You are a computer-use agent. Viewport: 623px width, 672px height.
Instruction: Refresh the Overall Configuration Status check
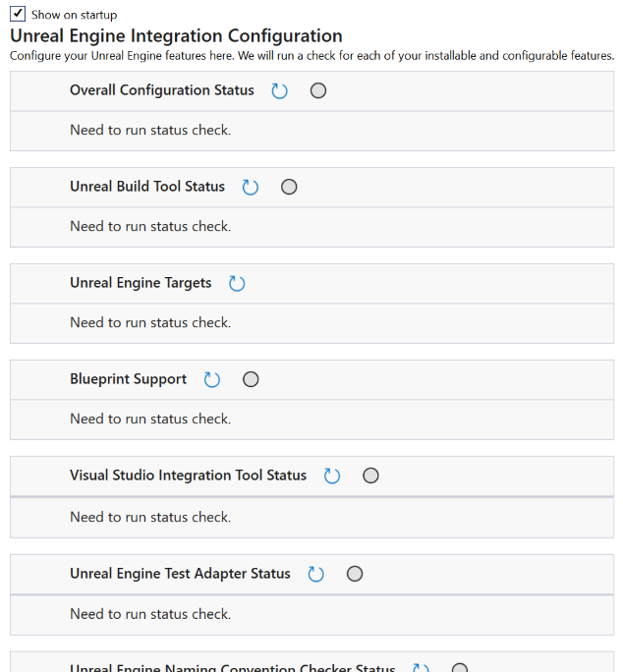point(279,90)
